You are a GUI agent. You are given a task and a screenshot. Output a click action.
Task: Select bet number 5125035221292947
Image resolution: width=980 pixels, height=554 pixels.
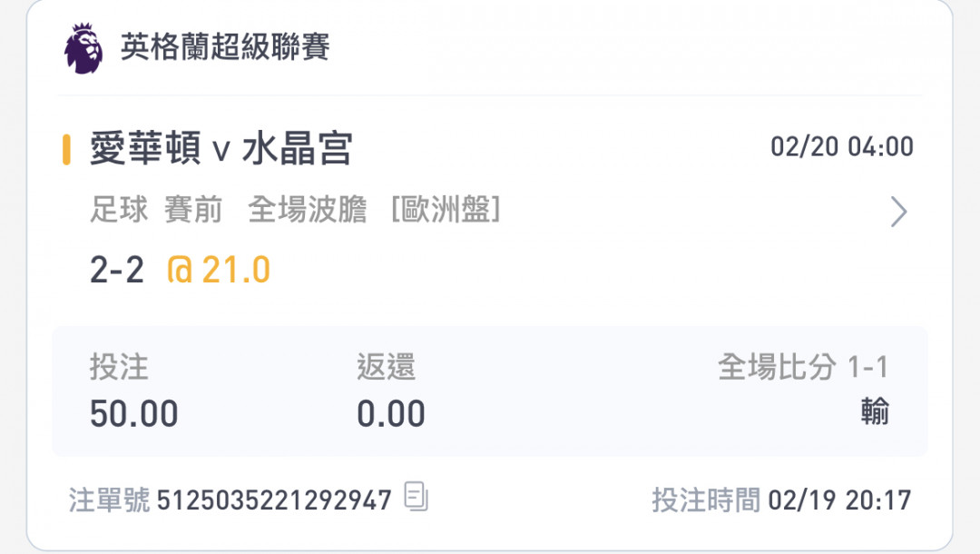(x=274, y=500)
